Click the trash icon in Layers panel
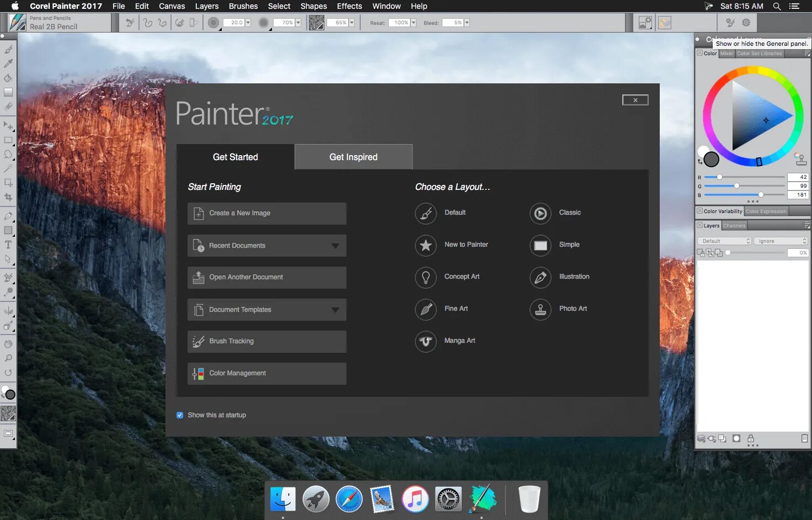Image resolution: width=812 pixels, height=520 pixels. [x=804, y=438]
